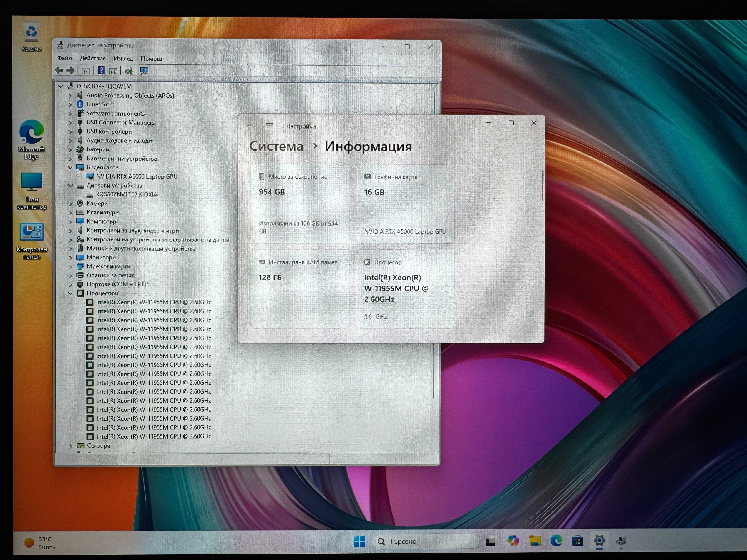
Task: Click the Device Manager taskbar icon
Action: (x=621, y=541)
